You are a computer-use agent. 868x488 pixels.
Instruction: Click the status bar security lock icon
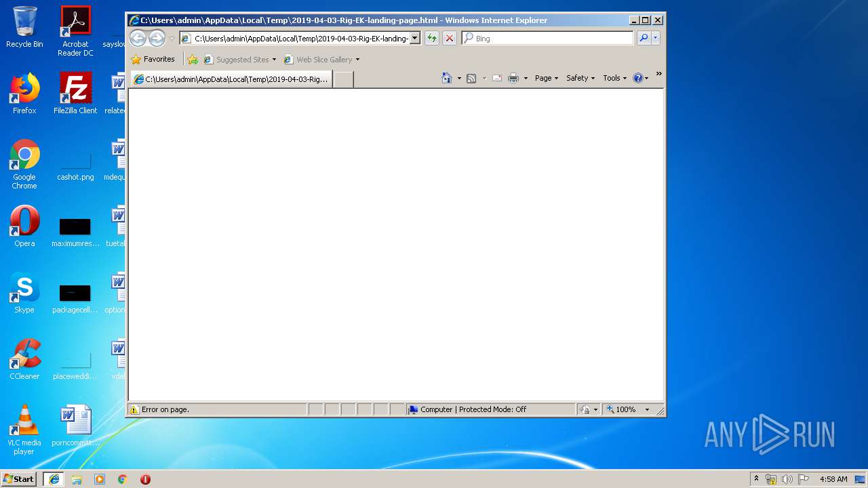pyautogui.click(x=585, y=409)
